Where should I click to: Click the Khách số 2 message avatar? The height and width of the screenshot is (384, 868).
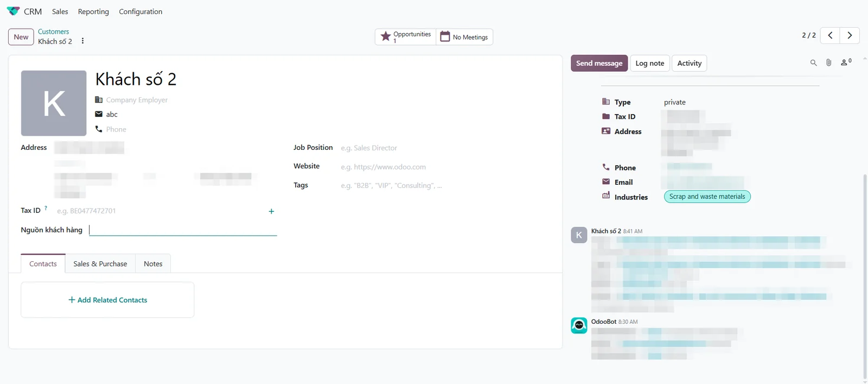click(x=579, y=235)
